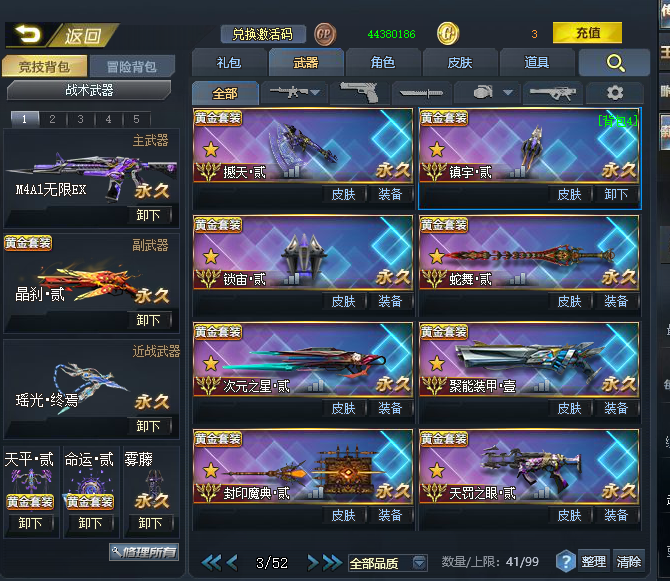Click the magnifier search icon
This screenshot has width=670, height=581.
pos(615,63)
